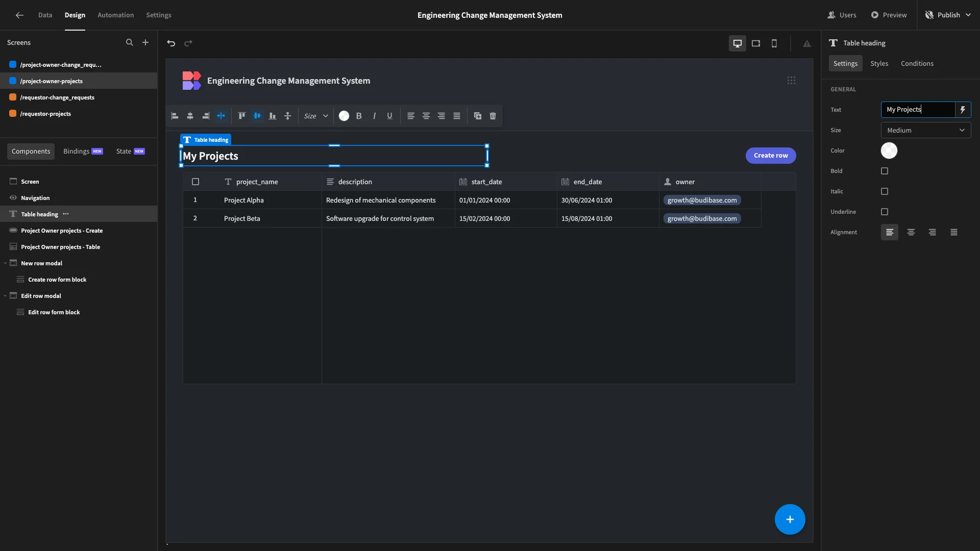Open the Publish dropdown
980x551 pixels.
coord(948,15)
